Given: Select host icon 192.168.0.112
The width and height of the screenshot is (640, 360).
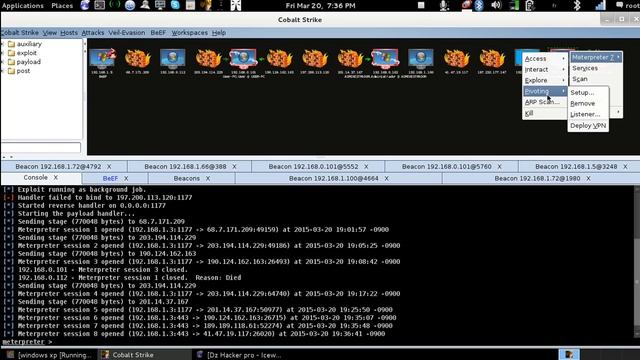Looking at the screenshot, I should tap(172, 59).
